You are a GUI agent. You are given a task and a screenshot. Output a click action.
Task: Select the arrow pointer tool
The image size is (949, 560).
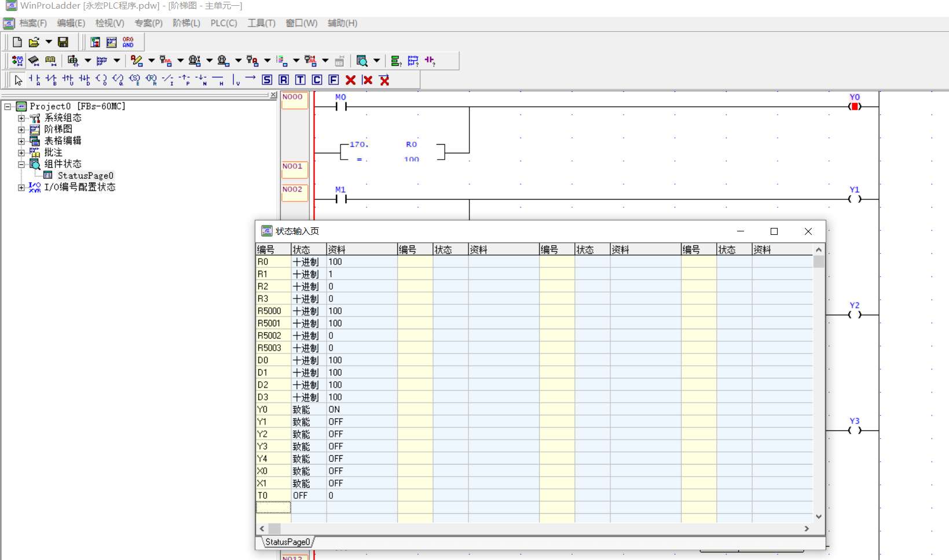tap(18, 80)
